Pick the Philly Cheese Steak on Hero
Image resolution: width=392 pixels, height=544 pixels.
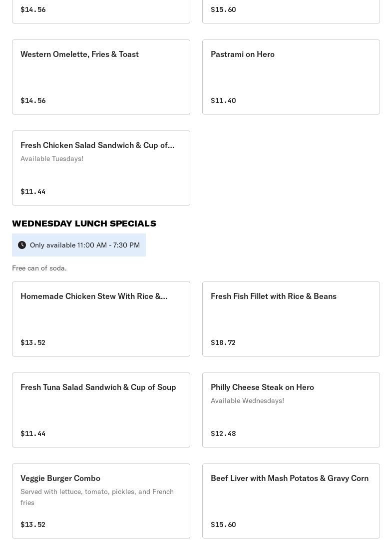291,409
